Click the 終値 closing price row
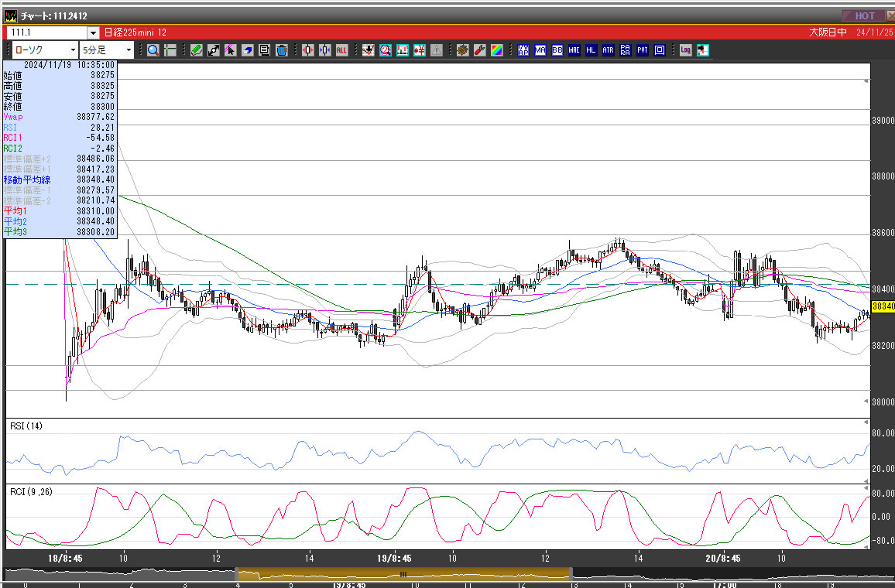Image resolution: width=895 pixels, height=588 pixels. coord(60,107)
